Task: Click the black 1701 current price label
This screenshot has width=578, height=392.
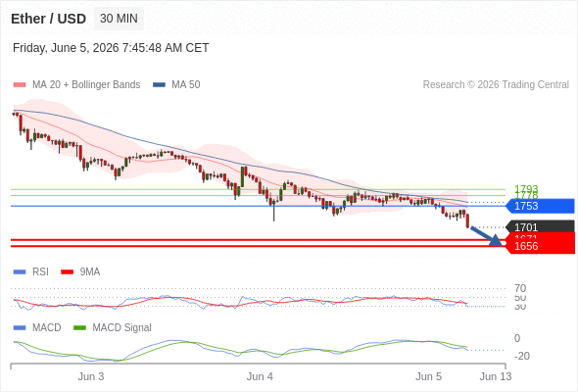Action: point(540,226)
